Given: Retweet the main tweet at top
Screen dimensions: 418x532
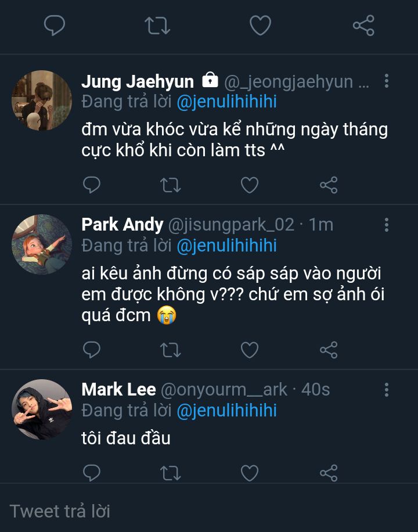Looking at the screenshot, I should [157, 26].
